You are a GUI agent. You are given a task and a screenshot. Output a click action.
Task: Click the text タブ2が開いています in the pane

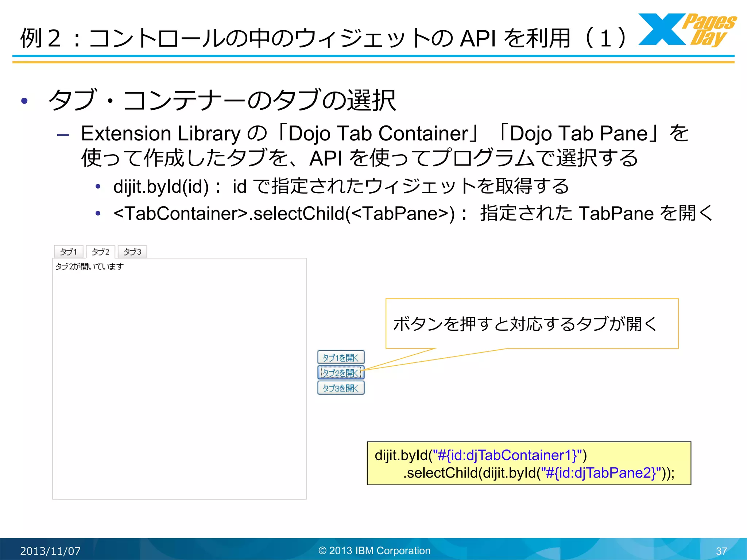(89, 267)
